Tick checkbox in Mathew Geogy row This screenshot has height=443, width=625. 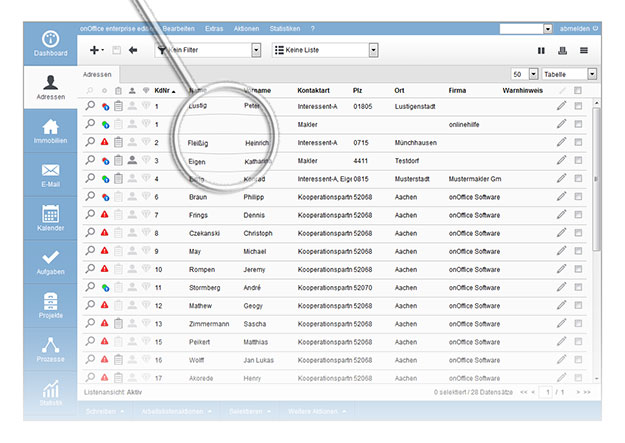578,305
